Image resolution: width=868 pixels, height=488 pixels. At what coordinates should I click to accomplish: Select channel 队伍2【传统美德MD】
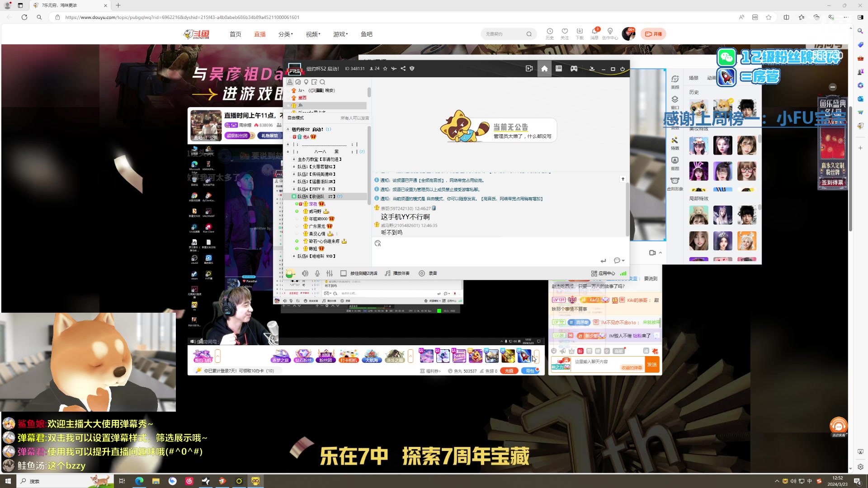click(316, 174)
